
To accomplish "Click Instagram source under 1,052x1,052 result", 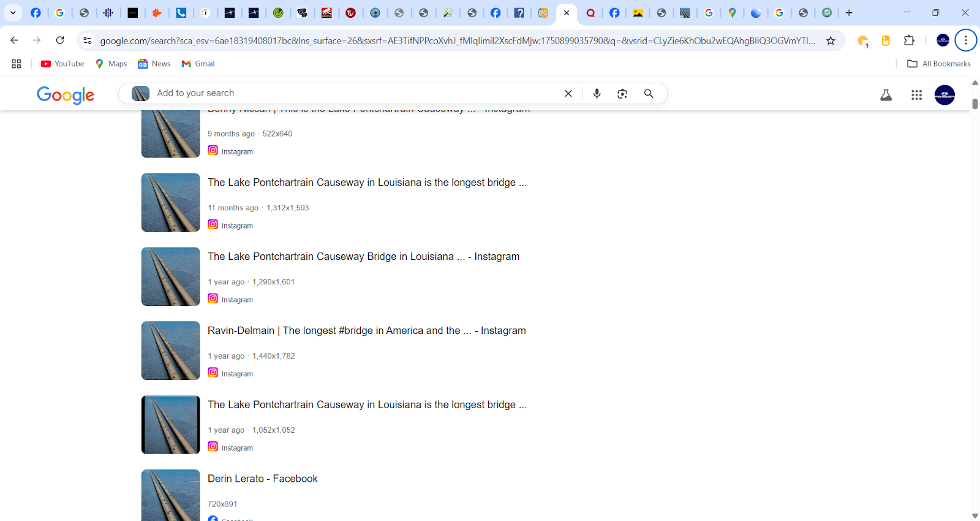I will coord(230,447).
